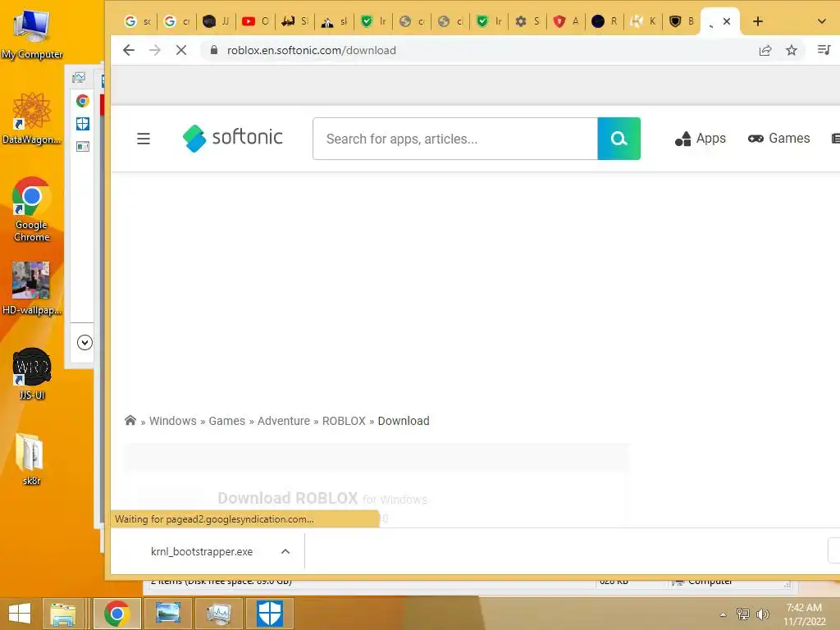The width and height of the screenshot is (840, 630).
Task: Switch to the red shield tab 'A'
Action: [566, 21]
